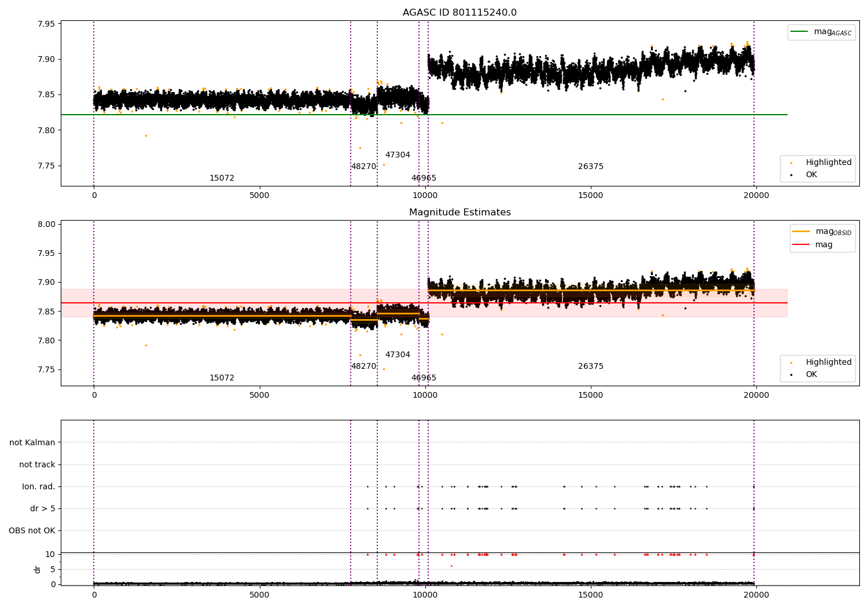Click x-tick 15000 under the dr panel

[x=591, y=595]
